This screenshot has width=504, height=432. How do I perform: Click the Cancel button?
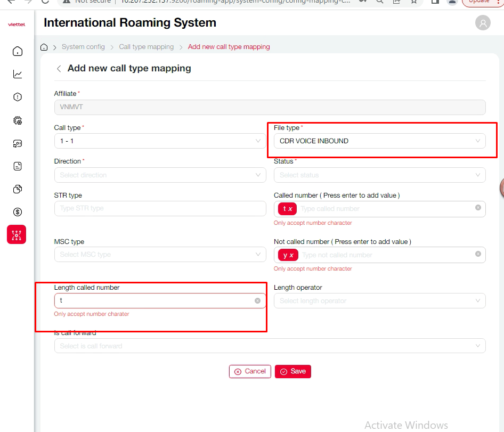pyautogui.click(x=250, y=371)
